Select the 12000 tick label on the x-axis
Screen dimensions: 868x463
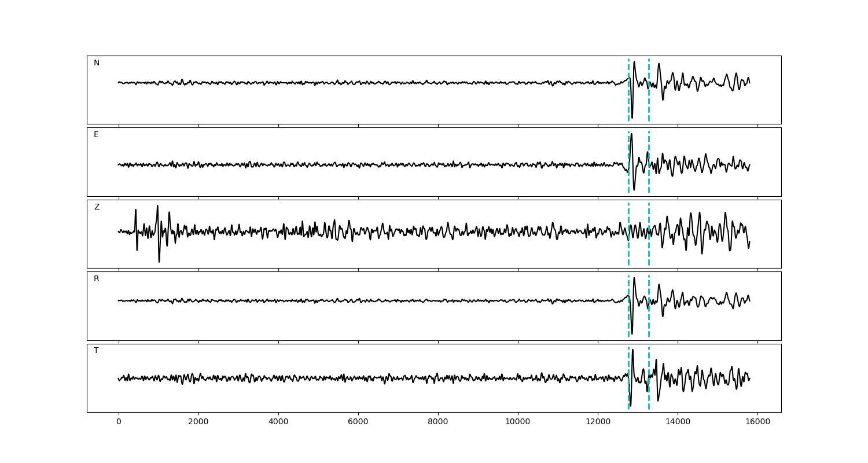(598, 422)
